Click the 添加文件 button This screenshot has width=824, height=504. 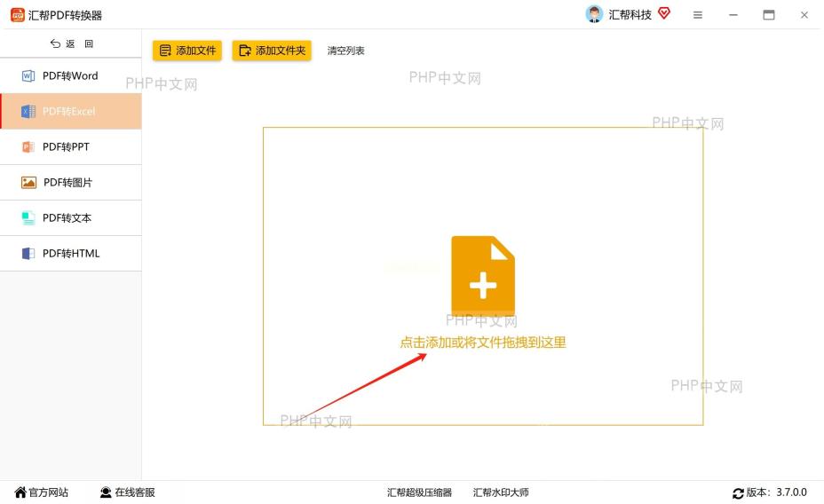(x=187, y=51)
